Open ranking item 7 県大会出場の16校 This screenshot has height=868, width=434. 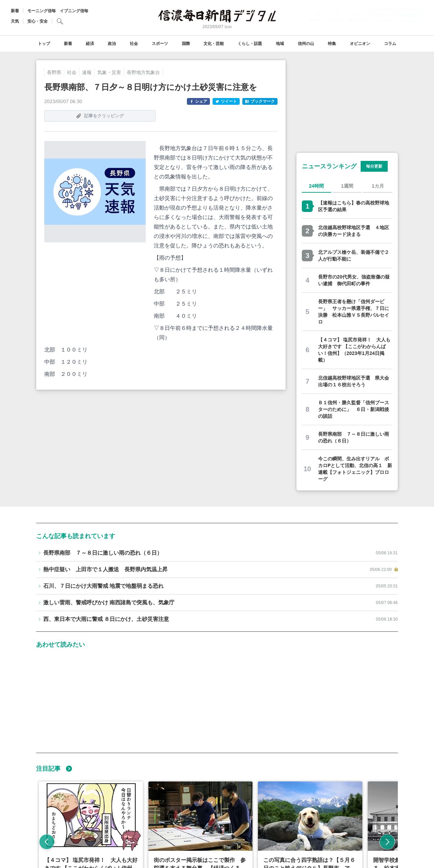347,381
